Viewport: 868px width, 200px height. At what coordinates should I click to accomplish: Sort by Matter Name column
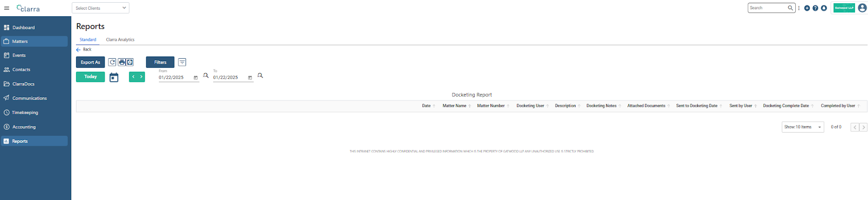[456, 106]
